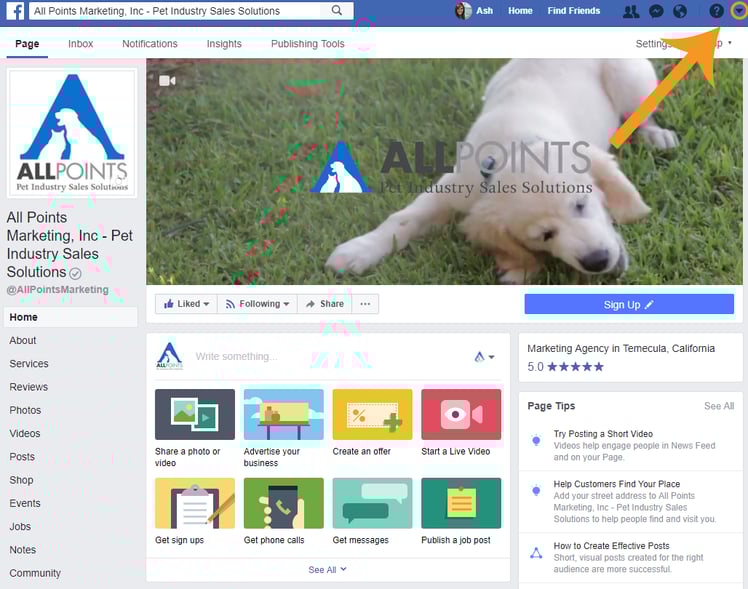
Task: Select Jobs in left sidebar
Action: [x=20, y=527]
